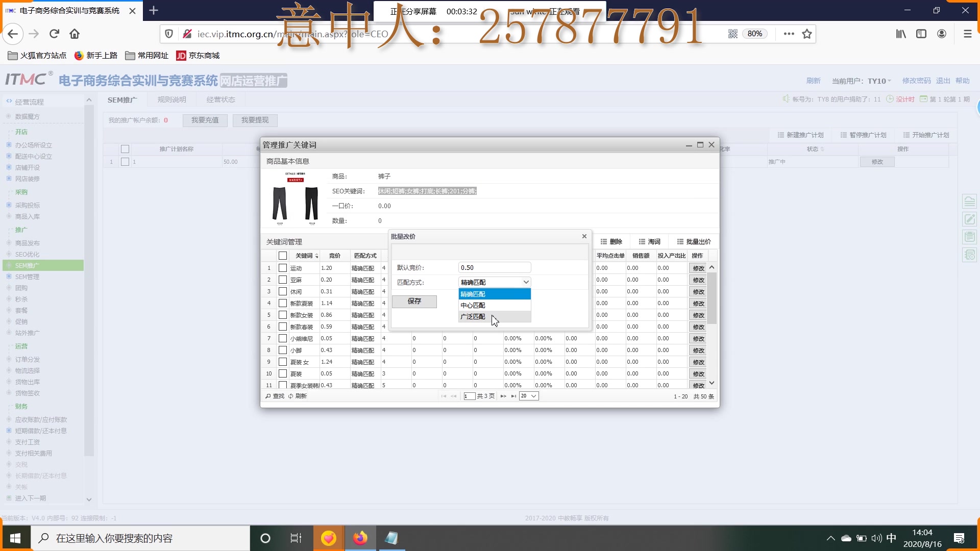
Task: Open new browser tab plus button
Action: (x=154, y=10)
